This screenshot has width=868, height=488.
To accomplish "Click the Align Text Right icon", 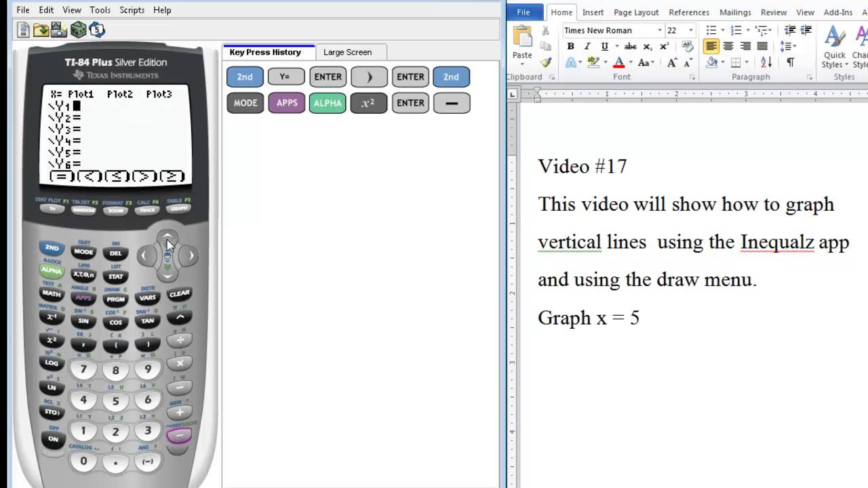I will pos(745,46).
